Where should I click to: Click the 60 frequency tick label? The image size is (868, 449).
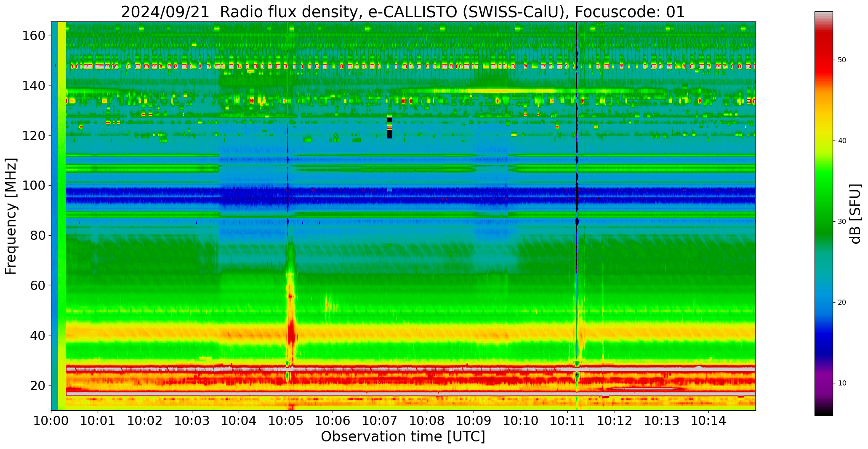pos(37,285)
